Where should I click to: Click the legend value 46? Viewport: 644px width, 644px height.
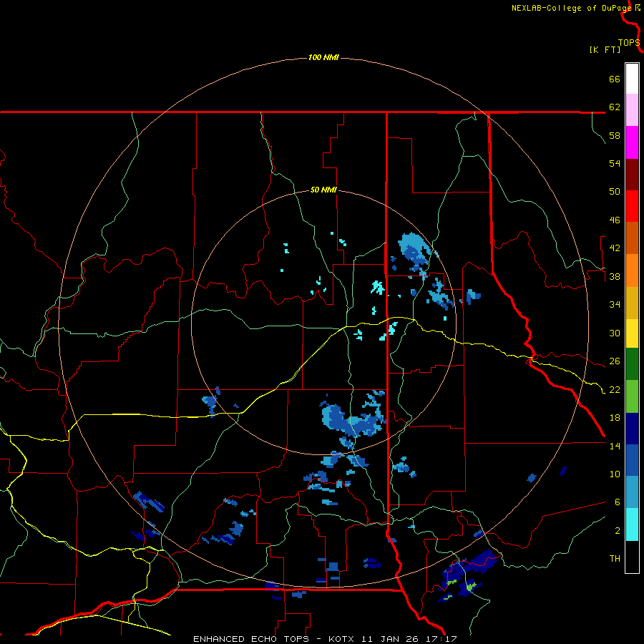[615, 220]
